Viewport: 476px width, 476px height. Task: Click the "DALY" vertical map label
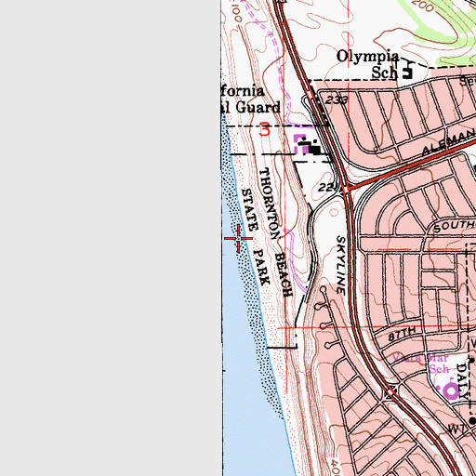462,381
